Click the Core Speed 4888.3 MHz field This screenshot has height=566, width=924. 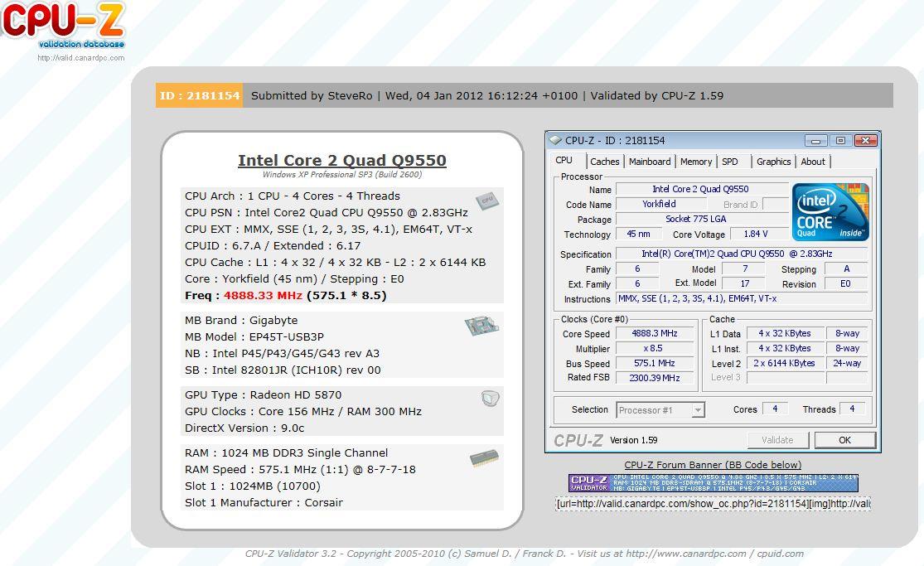click(x=655, y=333)
